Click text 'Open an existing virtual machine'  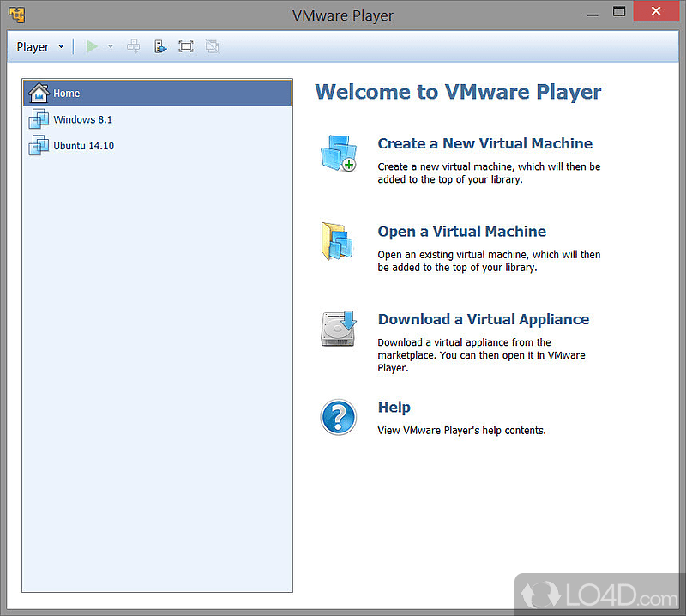pyautogui.click(x=453, y=255)
